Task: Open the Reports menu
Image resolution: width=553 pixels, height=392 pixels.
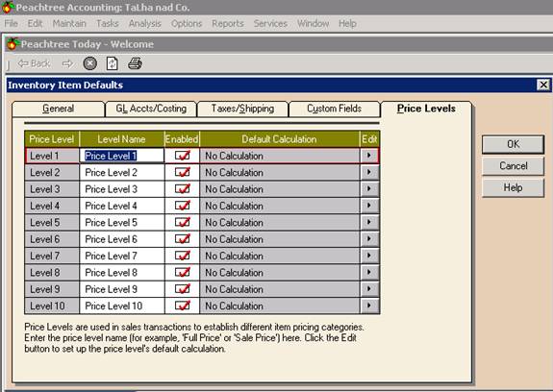Action: point(228,24)
